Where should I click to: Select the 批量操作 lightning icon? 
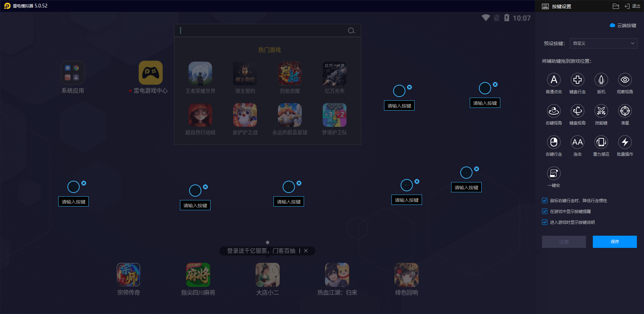click(625, 142)
